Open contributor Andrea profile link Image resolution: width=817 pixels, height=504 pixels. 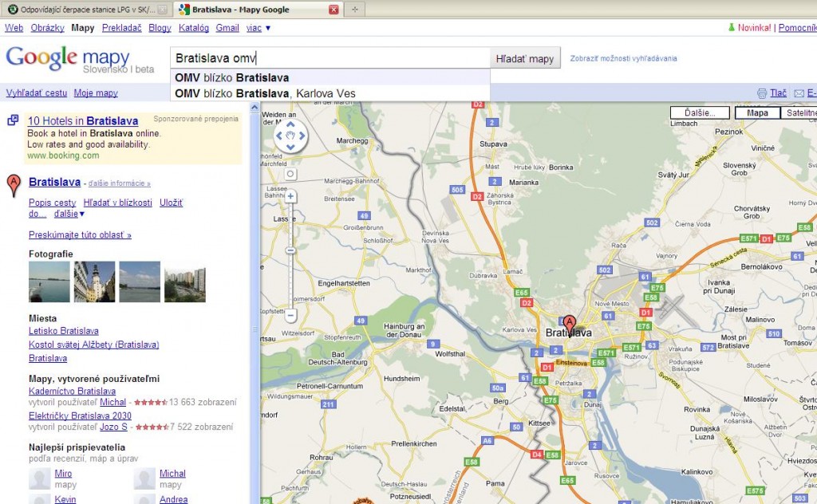point(173,498)
